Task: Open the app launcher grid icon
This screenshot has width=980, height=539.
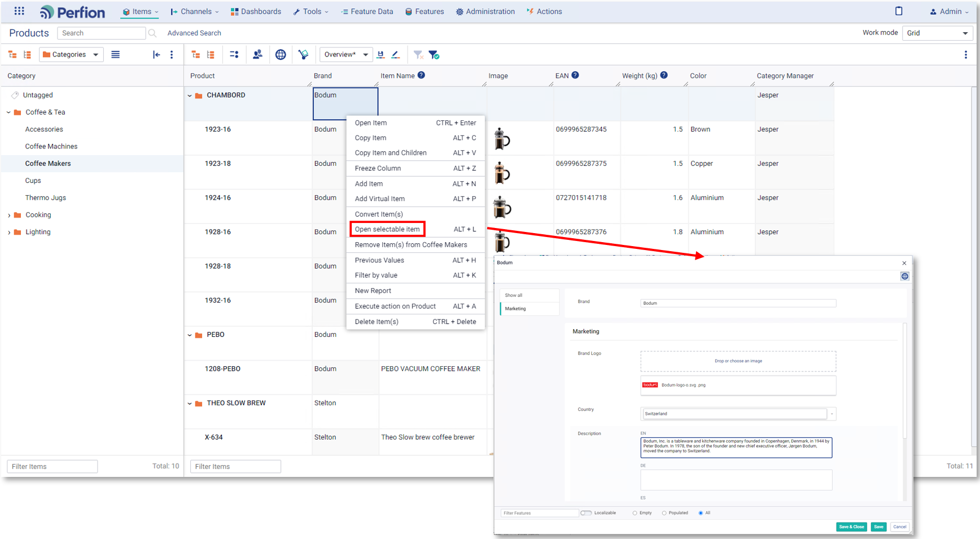Action: coord(19,11)
